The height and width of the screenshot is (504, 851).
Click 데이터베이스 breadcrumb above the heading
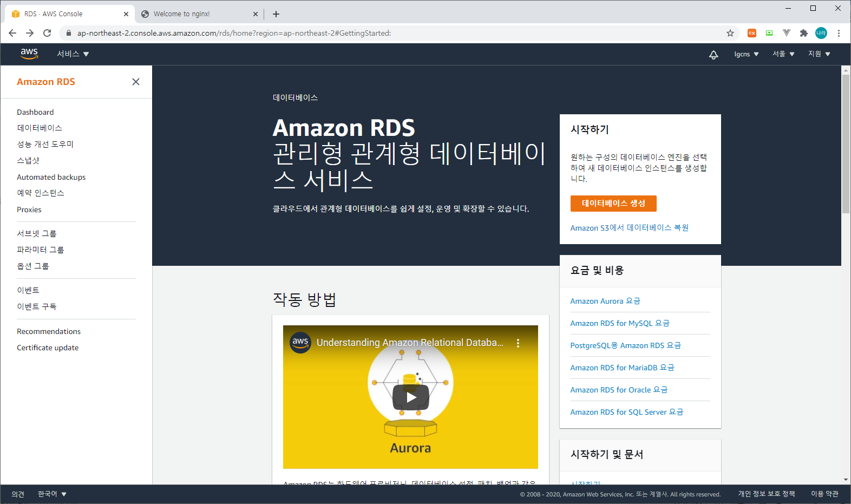tap(295, 97)
